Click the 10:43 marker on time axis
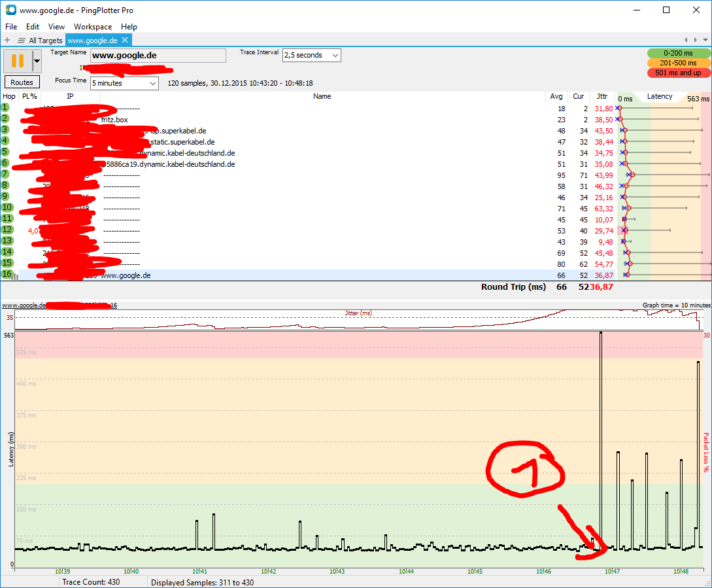Viewport: 712px width, 588px height. pyautogui.click(x=337, y=571)
